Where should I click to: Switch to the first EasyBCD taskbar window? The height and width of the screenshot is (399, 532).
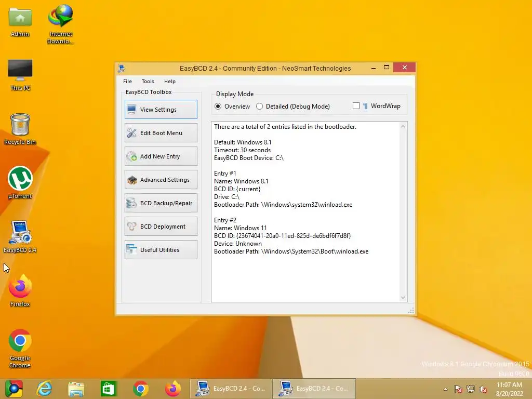click(x=231, y=389)
